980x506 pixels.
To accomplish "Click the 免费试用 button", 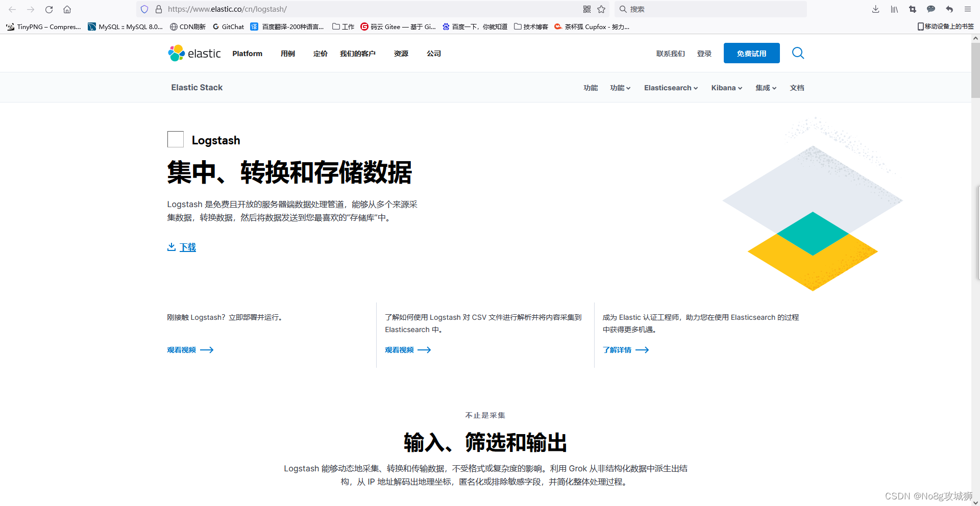I will [x=751, y=53].
